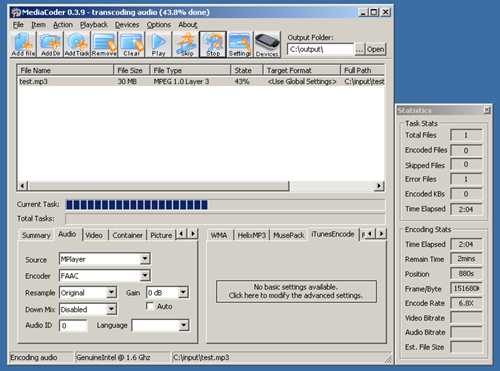Click the File Name column header
Image resolution: width=500 pixels, height=371 pixels.
click(65, 70)
